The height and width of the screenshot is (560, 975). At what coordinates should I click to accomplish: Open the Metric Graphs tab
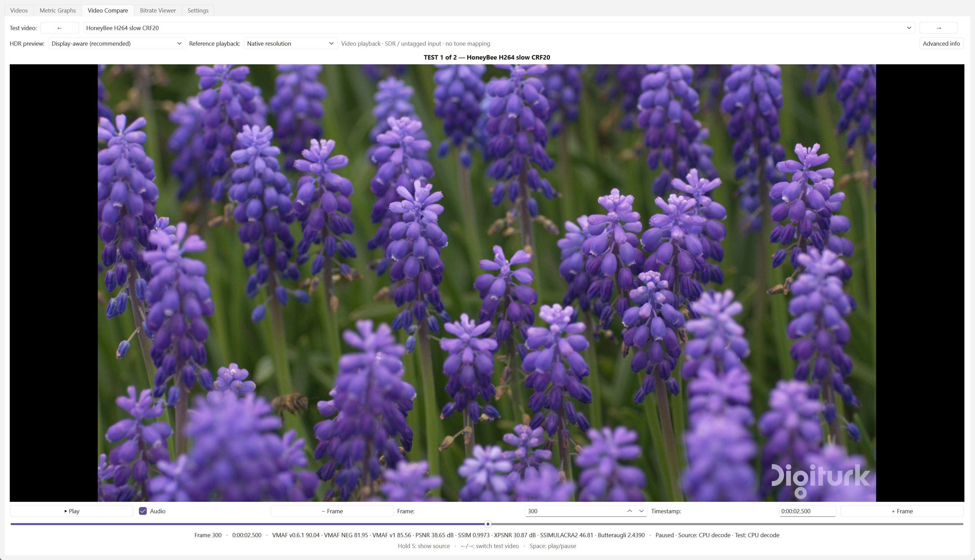(58, 10)
